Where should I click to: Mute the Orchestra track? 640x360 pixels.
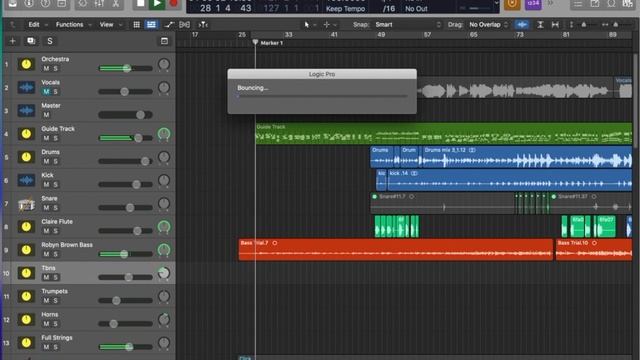(46, 68)
